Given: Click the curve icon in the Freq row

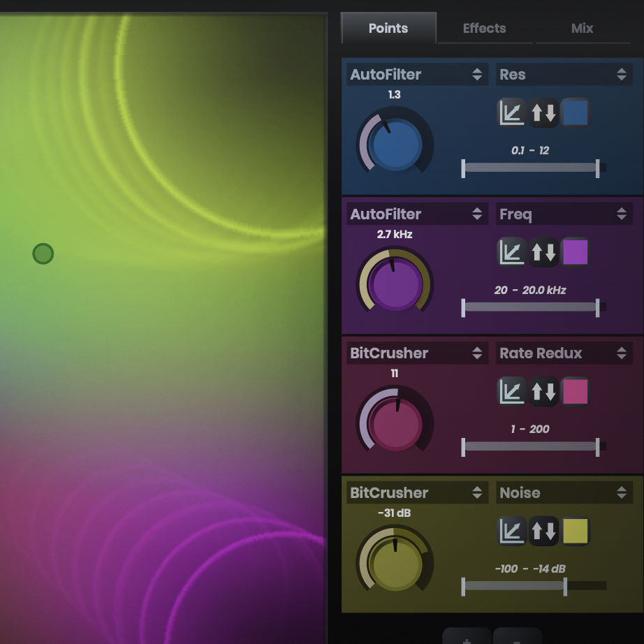Looking at the screenshot, I should pos(511,252).
